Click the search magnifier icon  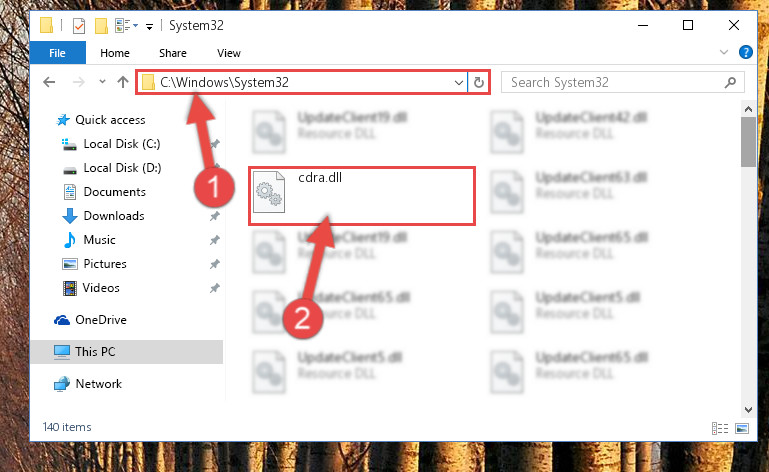(x=730, y=82)
